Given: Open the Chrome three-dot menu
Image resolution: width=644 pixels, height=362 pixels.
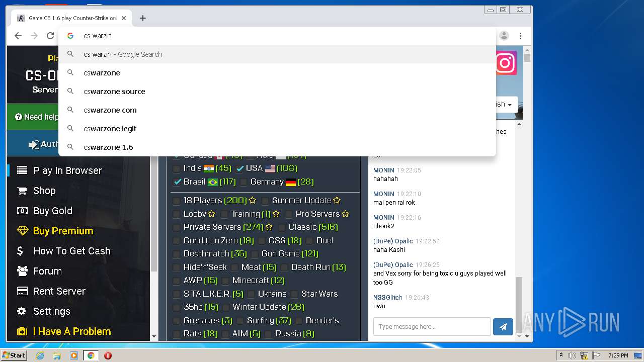Looking at the screenshot, I should click(520, 36).
